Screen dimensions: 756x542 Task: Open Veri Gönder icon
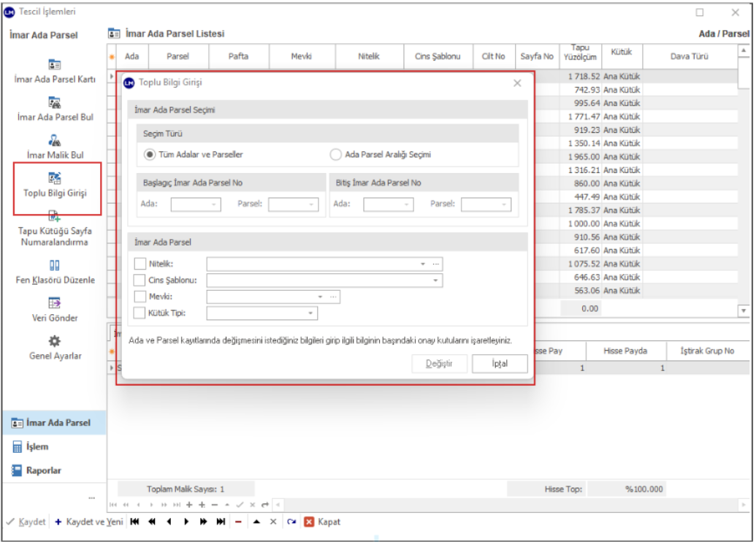(x=54, y=303)
